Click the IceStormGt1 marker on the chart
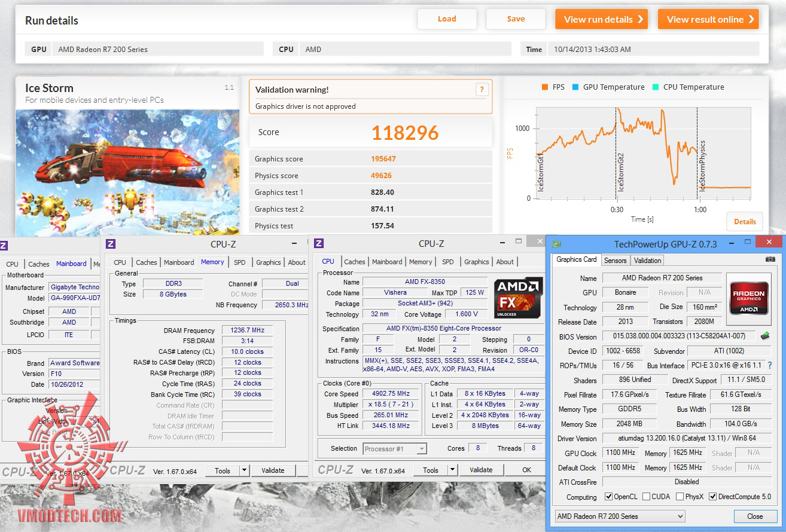The width and height of the screenshot is (786, 532). (541, 172)
